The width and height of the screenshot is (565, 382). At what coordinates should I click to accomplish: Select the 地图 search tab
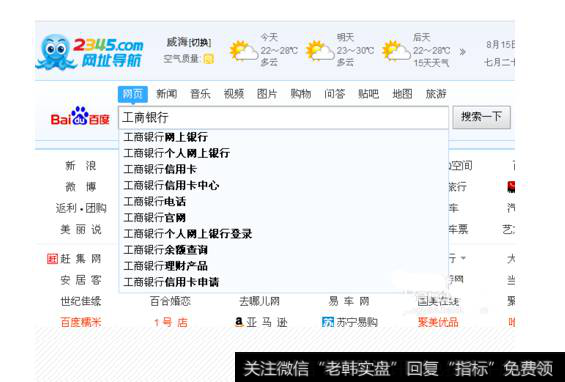tap(402, 94)
